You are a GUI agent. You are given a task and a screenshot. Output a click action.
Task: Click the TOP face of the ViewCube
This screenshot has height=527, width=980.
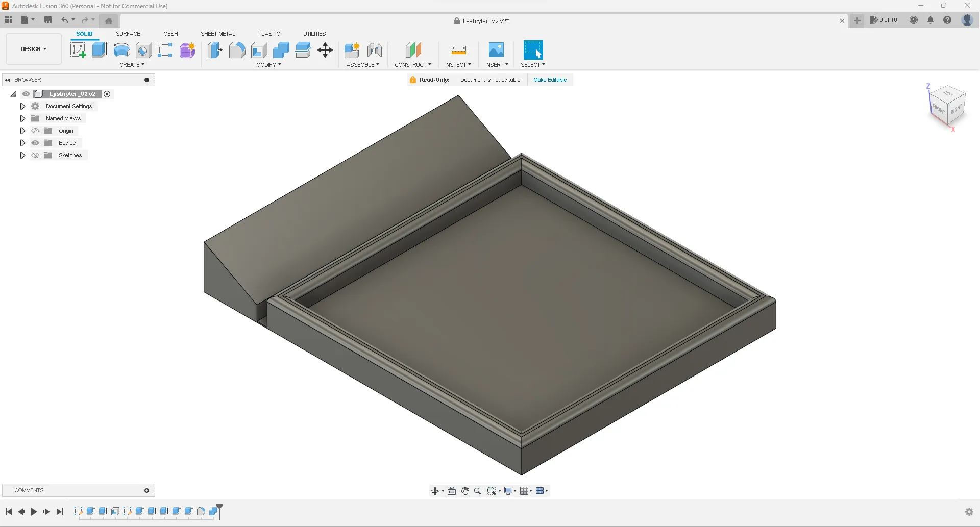tap(948, 93)
